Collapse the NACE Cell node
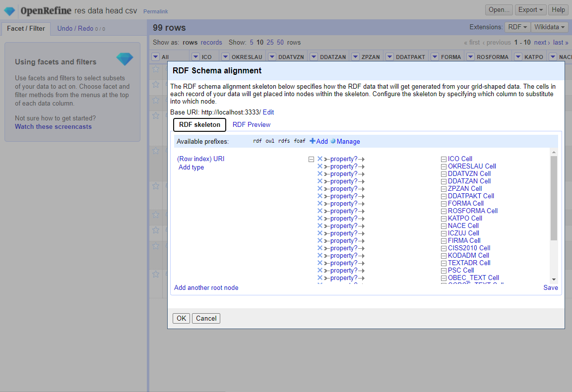The image size is (572, 392). click(444, 226)
